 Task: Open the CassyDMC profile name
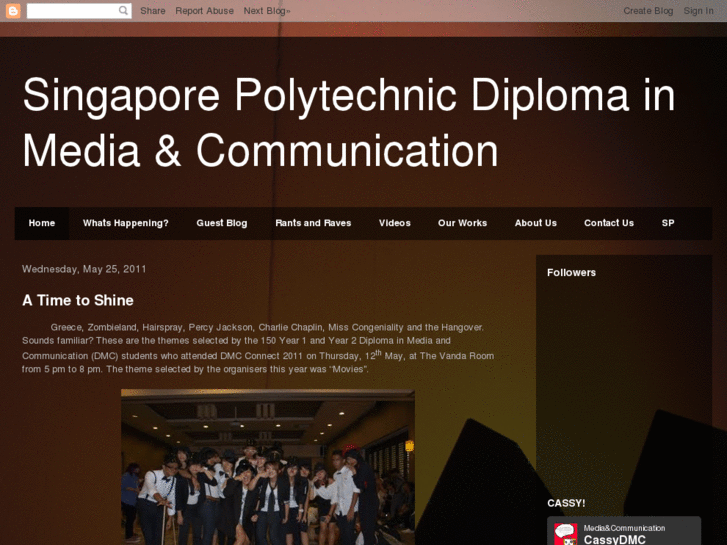(x=614, y=539)
